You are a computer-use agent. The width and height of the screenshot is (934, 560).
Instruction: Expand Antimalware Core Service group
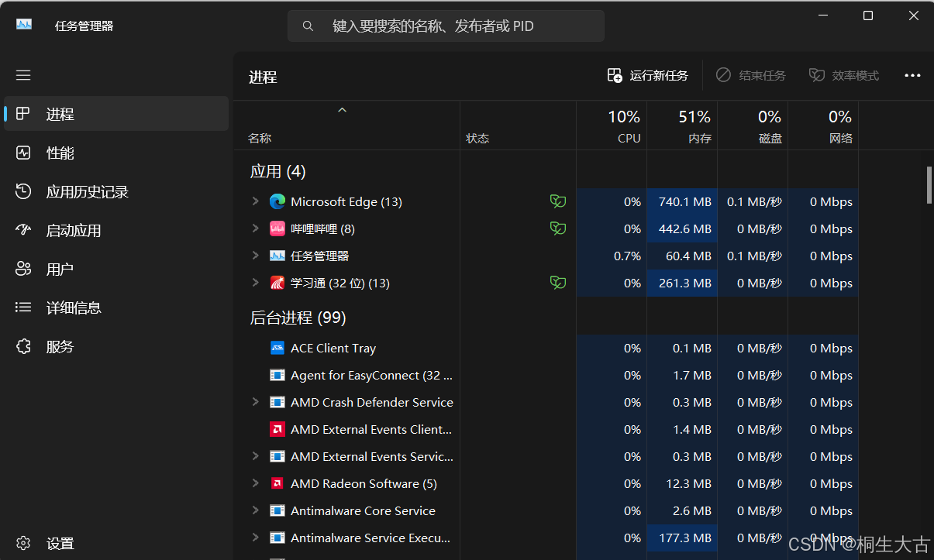pyautogui.click(x=255, y=510)
